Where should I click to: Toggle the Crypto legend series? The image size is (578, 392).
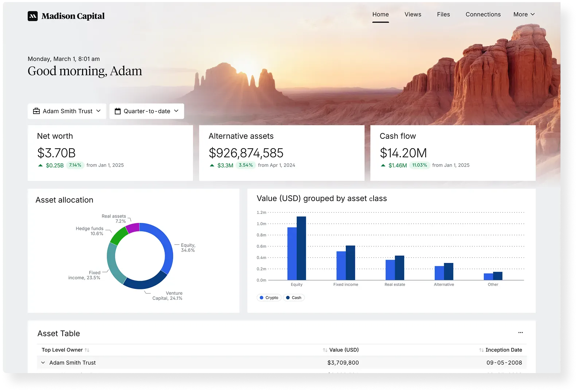[x=269, y=298]
